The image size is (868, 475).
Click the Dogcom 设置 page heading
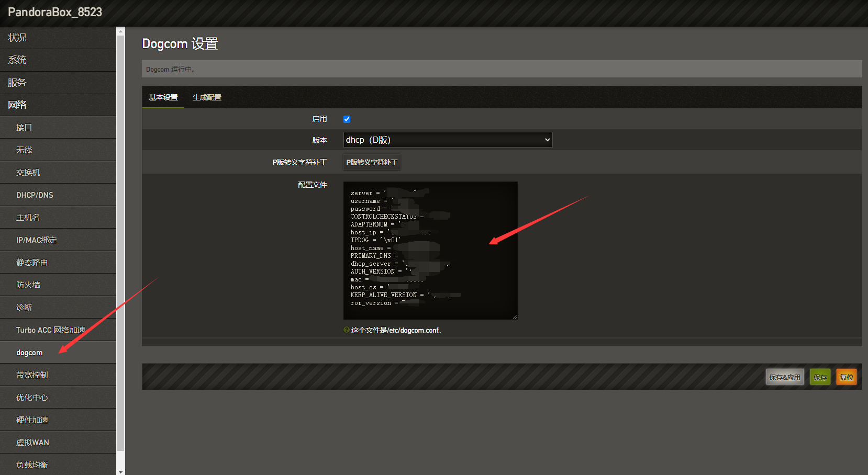[180, 43]
